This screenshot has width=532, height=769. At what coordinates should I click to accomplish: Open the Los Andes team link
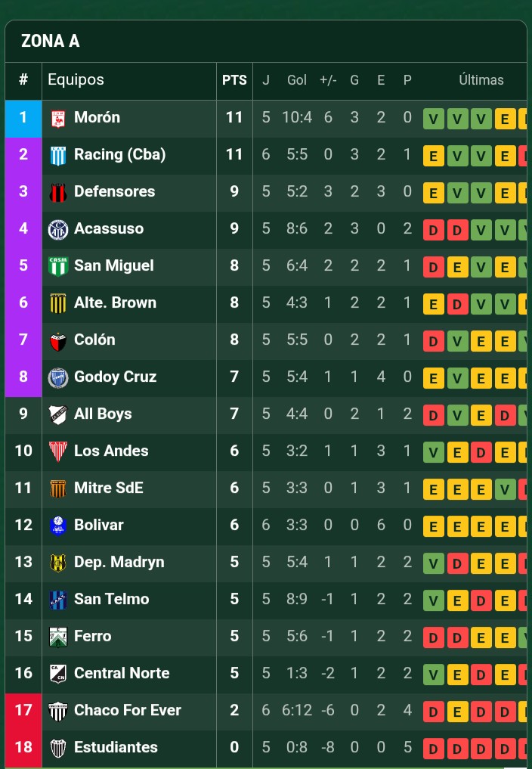tap(111, 451)
